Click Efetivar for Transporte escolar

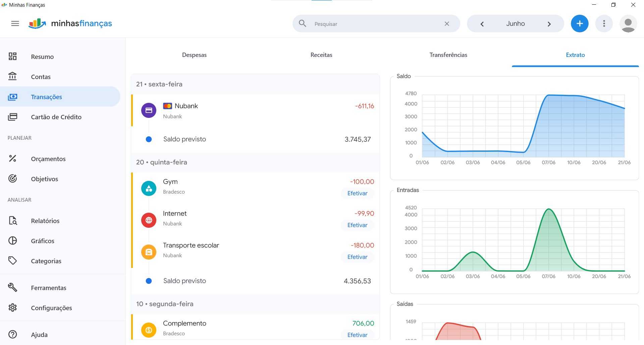pos(357,257)
